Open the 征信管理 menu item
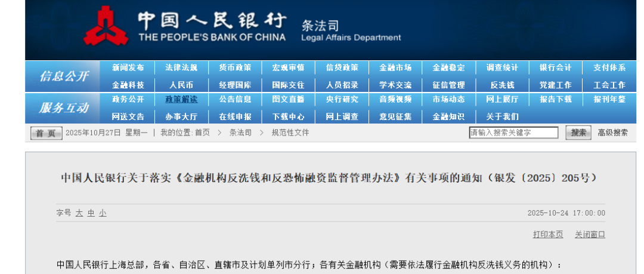The image size is (644, 274). pos(449,85)
